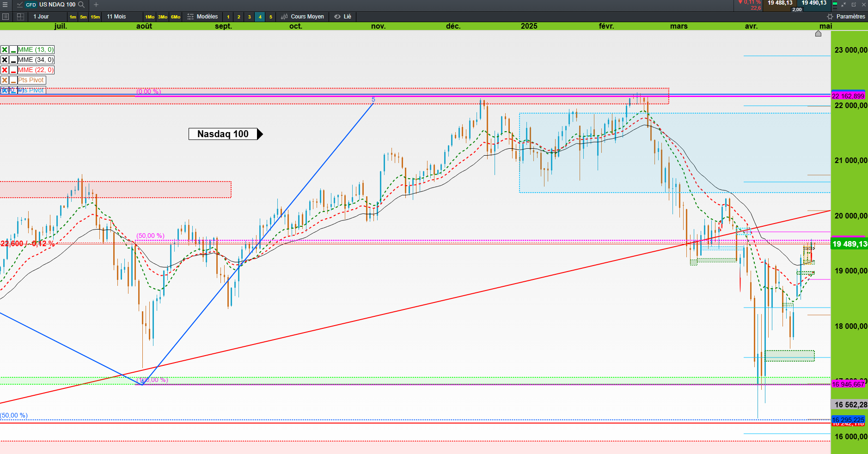Click the spread value 2,00
This screenshot has height=454, width=868.
point(797,9)
